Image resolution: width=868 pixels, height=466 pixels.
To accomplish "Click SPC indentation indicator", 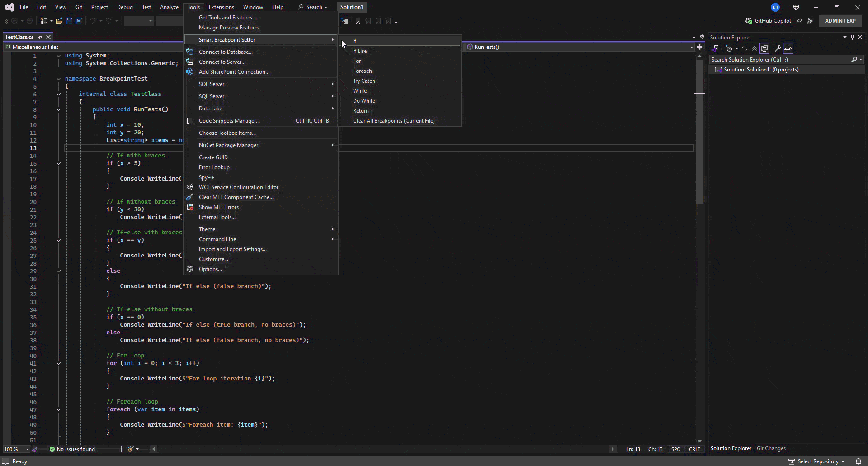I will pyautogui.click(x=675, y=449).
